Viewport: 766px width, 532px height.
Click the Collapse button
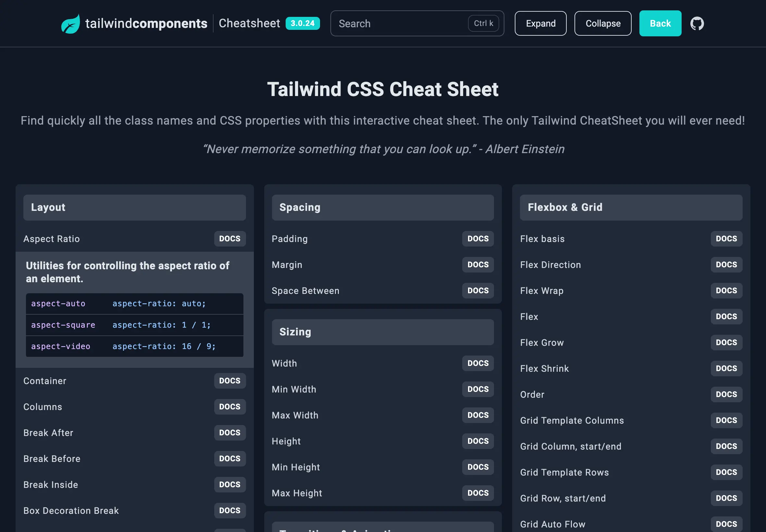tap(603, 23)
